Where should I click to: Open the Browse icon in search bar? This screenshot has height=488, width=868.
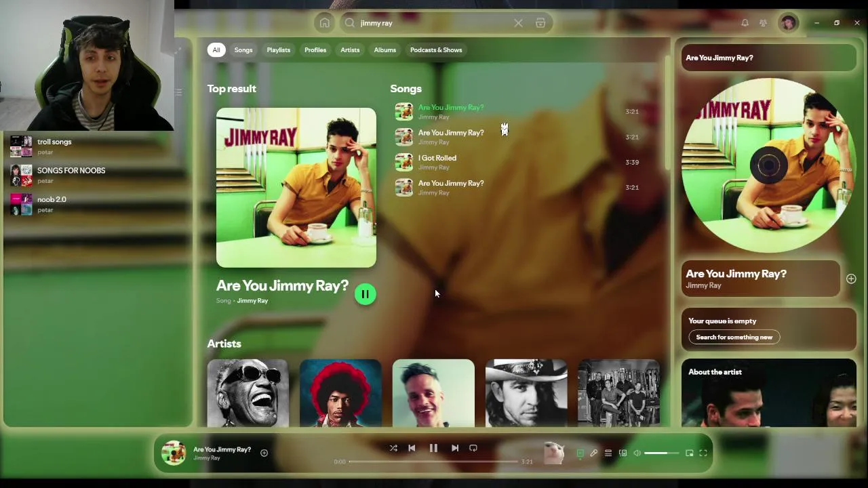click(x=540, y=23)
